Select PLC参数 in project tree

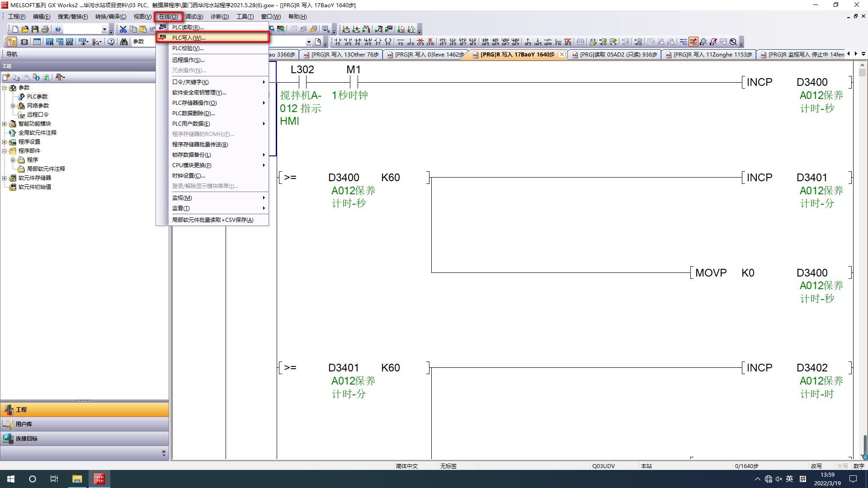tap(37, 97)
